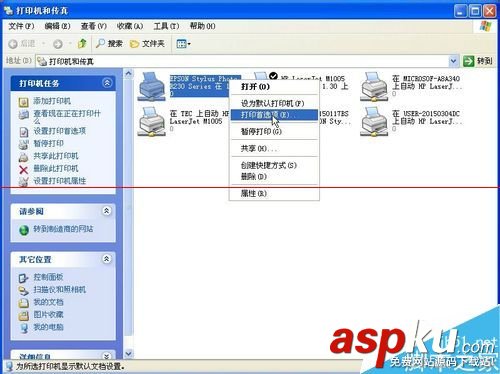The height and width of the screenshot is (374, 500).
Task: Click the 我的文档 folder icon
Action: (24, 303)
